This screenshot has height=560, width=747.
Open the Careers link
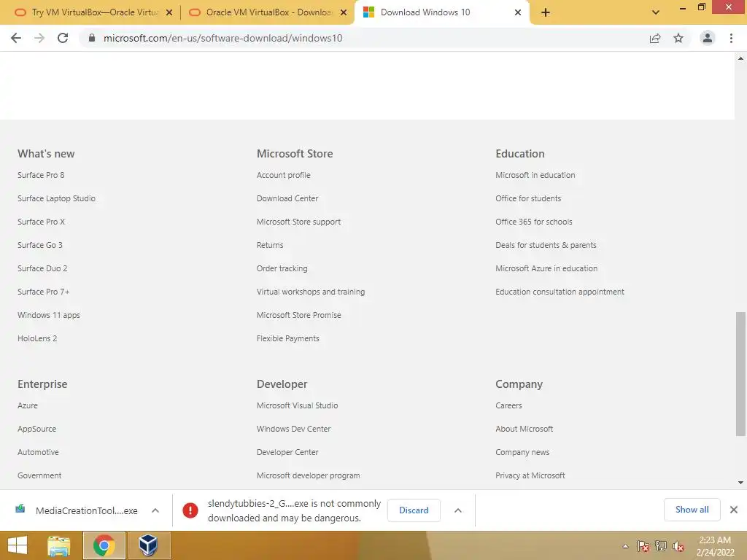508,405
